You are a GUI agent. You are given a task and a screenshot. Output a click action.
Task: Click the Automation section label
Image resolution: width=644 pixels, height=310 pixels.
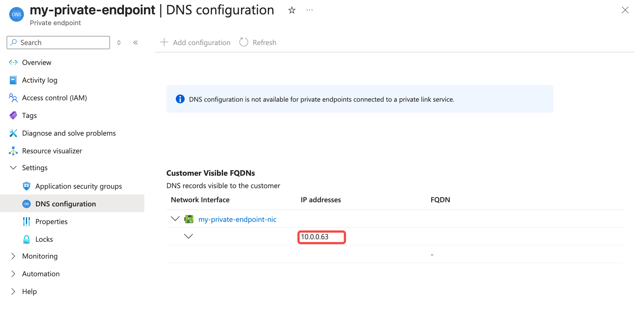pyautogui.click(x=41, y=274)
